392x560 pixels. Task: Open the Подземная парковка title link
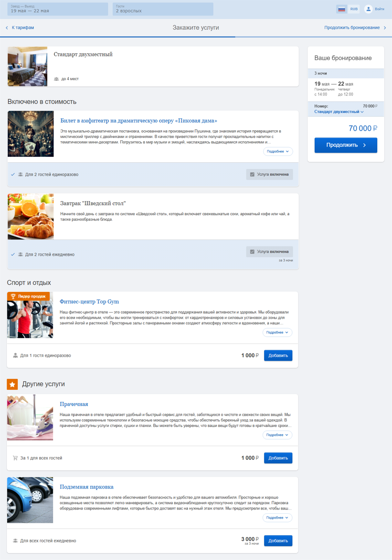87,487
